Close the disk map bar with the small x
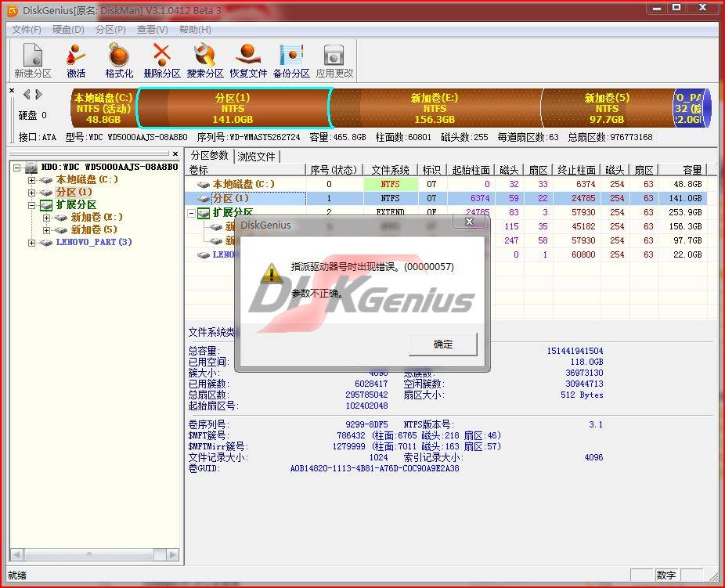The width and height of the screenshot is (725, 588). tap(12, 91)
